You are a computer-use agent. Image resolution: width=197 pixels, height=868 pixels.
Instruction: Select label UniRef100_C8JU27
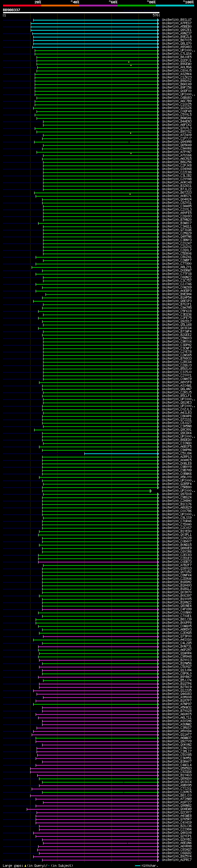coord(177,423)
